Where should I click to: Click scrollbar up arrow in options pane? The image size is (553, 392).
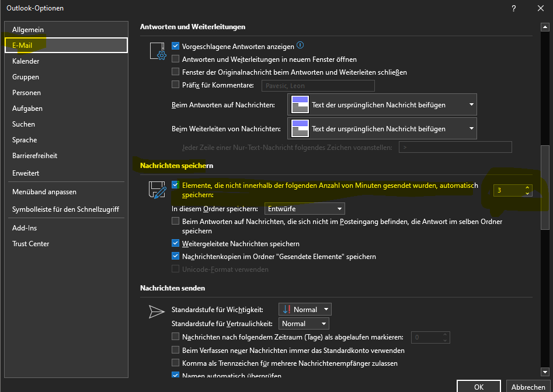coord(545,27)
